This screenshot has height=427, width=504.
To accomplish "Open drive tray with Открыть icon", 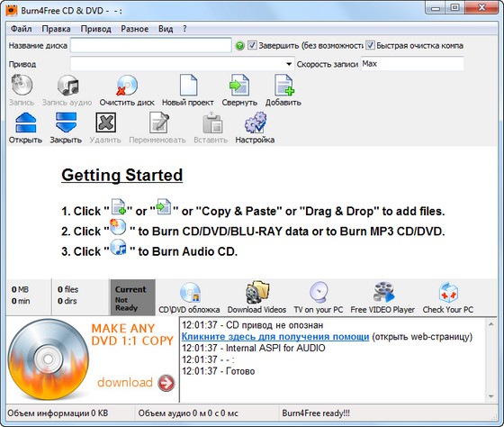I will coord(26,123).
